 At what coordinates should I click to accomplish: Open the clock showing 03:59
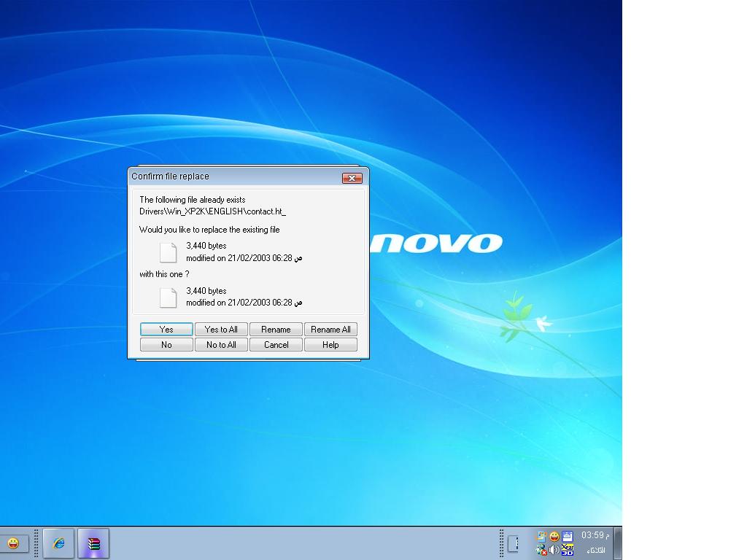(x=595, y=535)
